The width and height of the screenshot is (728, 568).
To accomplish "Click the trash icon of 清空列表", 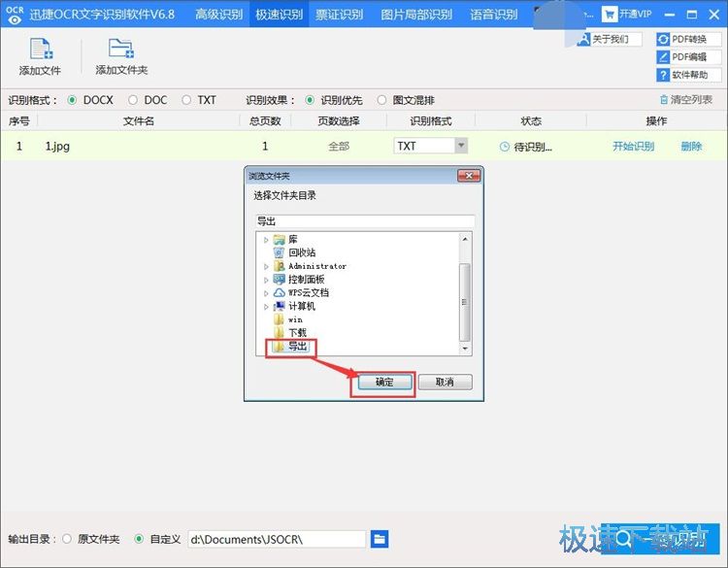I will click(x=664, y=99).
